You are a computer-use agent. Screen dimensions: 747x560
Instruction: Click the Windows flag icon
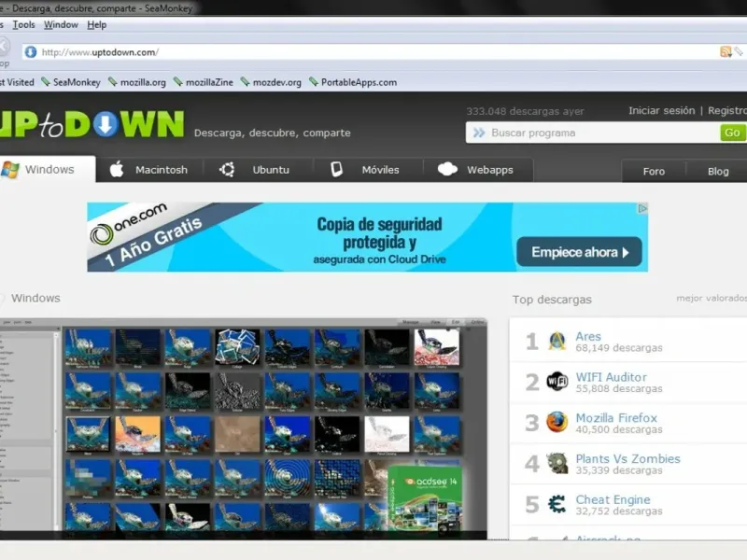(x=9, y=170)
